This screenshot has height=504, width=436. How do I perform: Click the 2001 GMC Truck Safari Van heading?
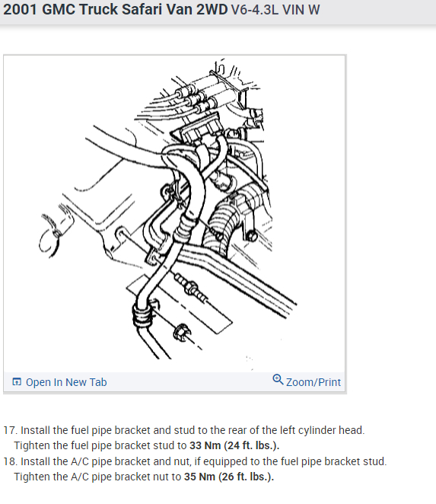tap(115, 9)
